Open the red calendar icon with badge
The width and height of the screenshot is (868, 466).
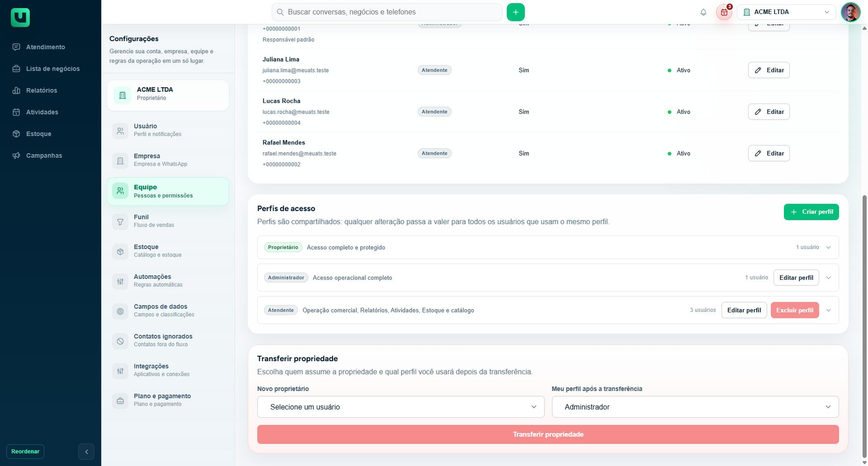click(724, 12)
